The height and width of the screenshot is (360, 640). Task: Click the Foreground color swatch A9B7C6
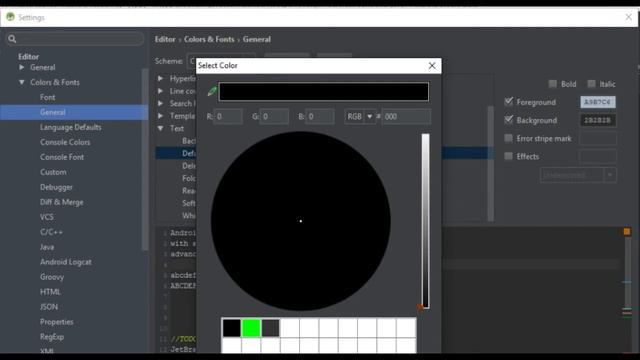(598, 102)
